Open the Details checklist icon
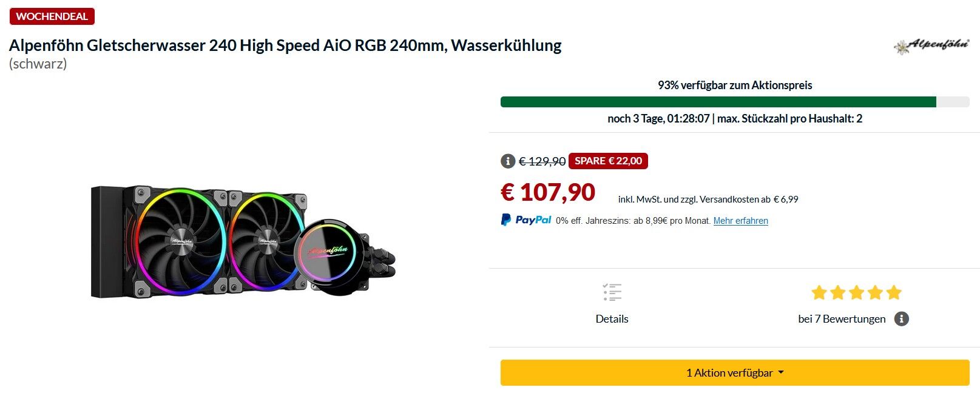 (612, 292)
